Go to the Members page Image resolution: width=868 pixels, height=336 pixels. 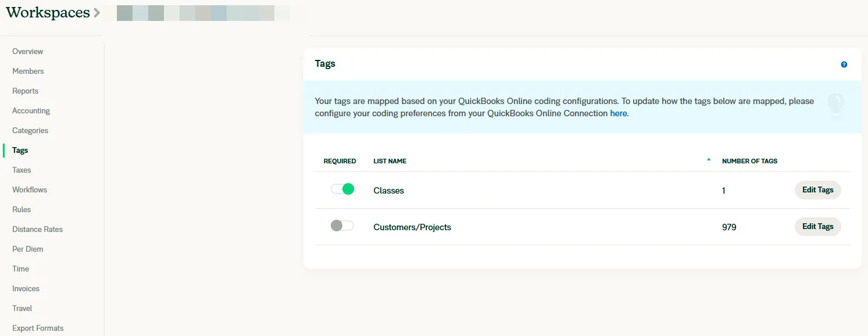click(28, 71)
